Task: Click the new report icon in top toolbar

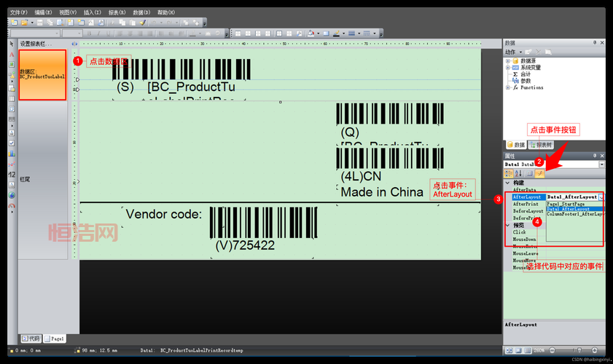Action: [x=14, y=23]
